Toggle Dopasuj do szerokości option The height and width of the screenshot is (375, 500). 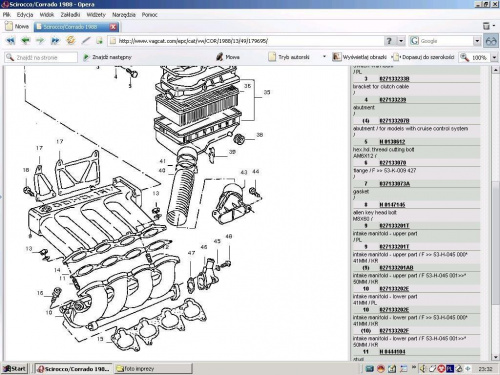(x=424, y=57)
